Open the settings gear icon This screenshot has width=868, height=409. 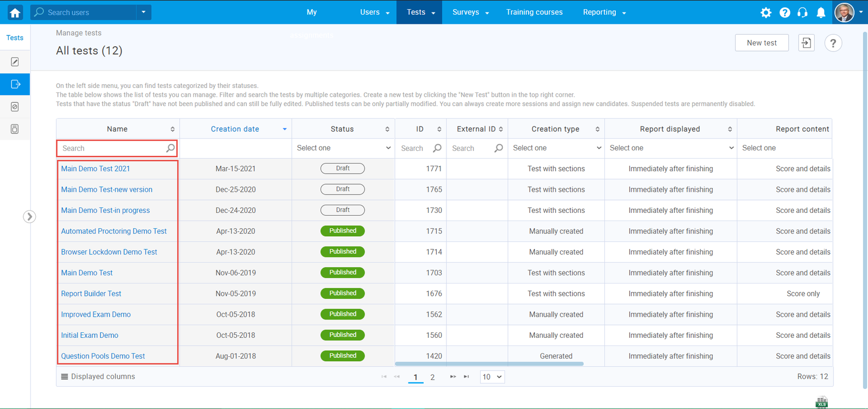[x=765, y=12]
